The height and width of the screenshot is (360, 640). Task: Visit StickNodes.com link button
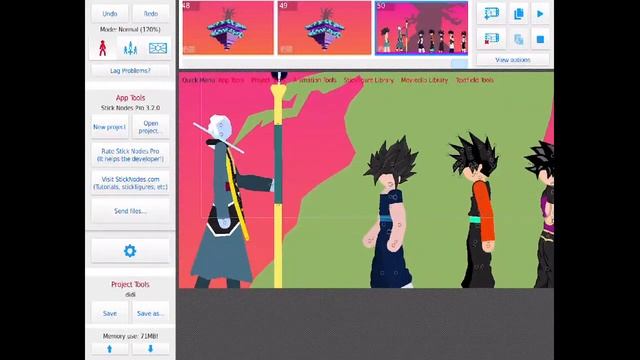coord(130,183)
